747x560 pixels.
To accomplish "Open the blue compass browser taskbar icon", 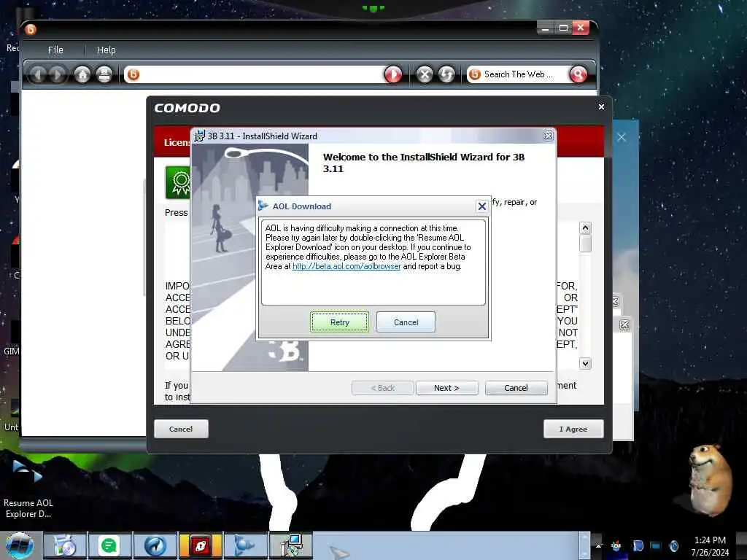I will [155, 545].
